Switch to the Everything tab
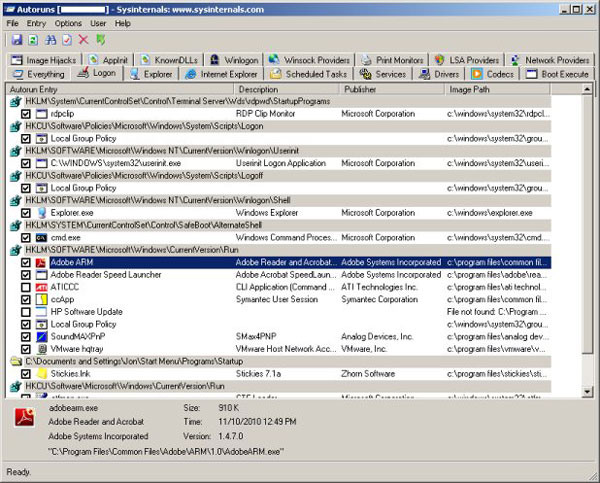 (x=39, y=74)
